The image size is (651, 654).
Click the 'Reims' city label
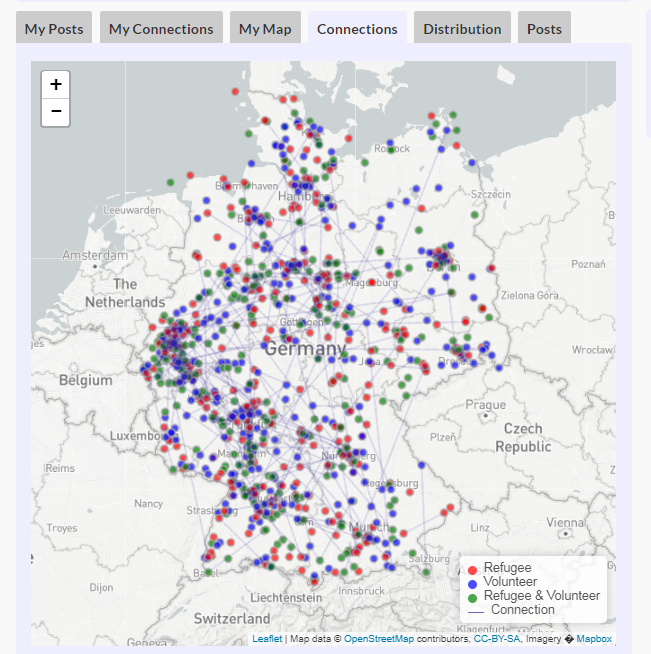point(60,468)
